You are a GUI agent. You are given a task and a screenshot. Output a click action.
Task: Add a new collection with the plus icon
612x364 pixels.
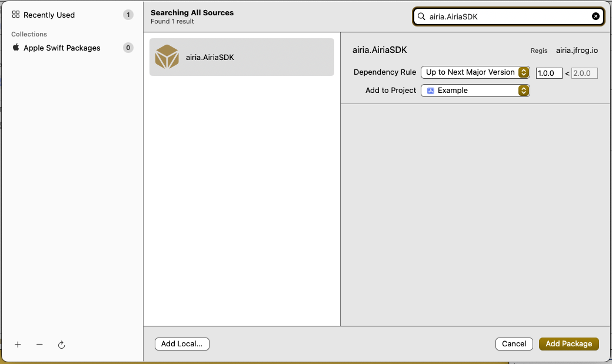tap(18, 345)
